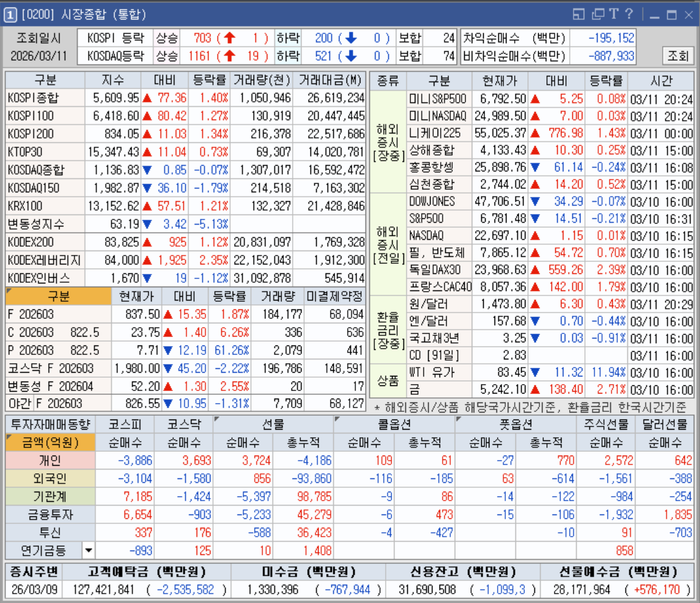
Task: Click the 외국인 investor row label
Action: (51, 479)
